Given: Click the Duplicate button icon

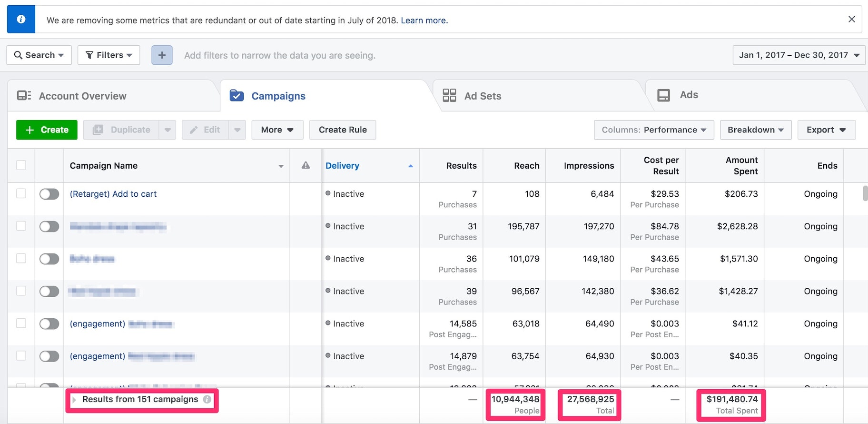Looking at the screenshot, I should pyautogui.click(x=98, y=130).
